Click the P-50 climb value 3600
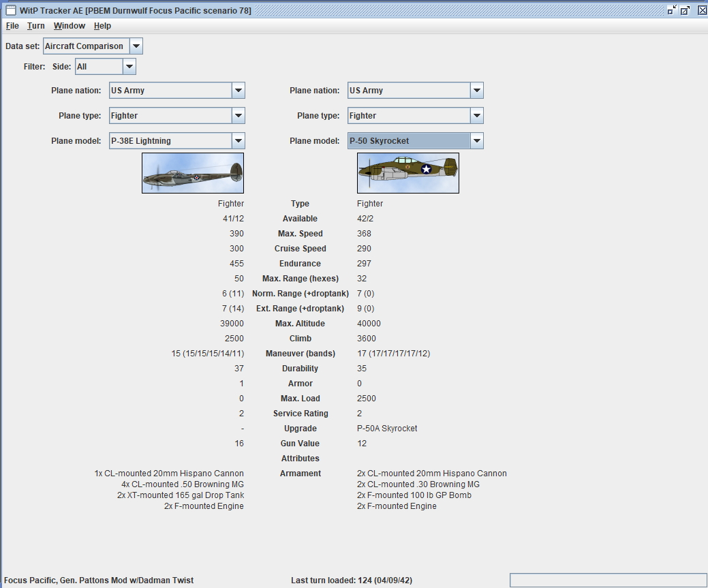708x588 pixels. click(x=367, y=338)
